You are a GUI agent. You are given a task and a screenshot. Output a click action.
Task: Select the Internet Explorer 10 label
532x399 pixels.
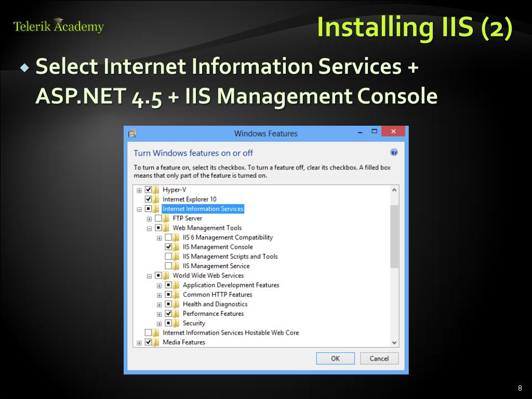[189, 199]
